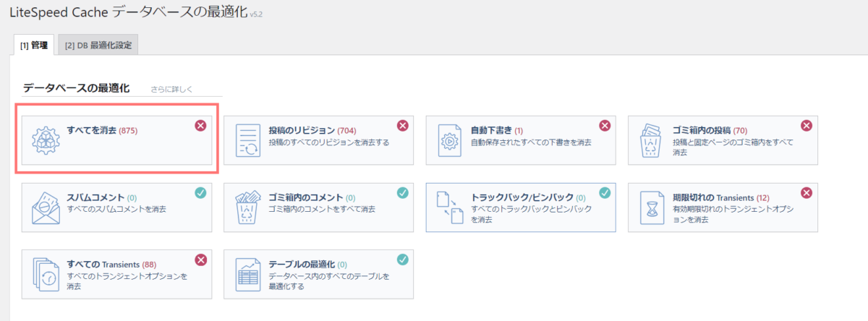Click ゴミ箱内のコメント (0) title

(x=312, y=197)
